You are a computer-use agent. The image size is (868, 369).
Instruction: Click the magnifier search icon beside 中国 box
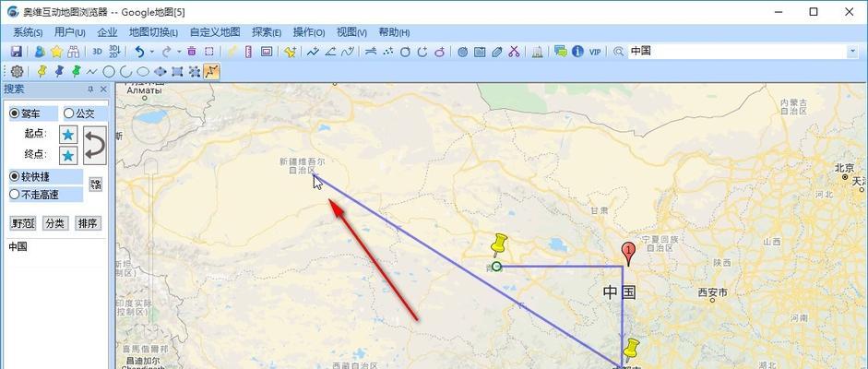coord(618,52)
